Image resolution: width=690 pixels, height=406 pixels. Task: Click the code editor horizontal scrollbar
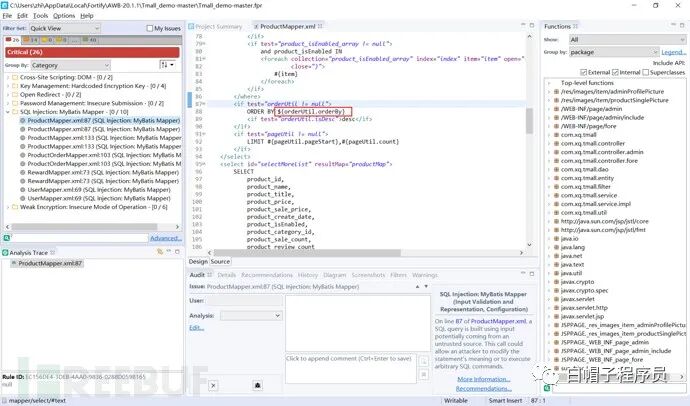(x=307, y=253)
